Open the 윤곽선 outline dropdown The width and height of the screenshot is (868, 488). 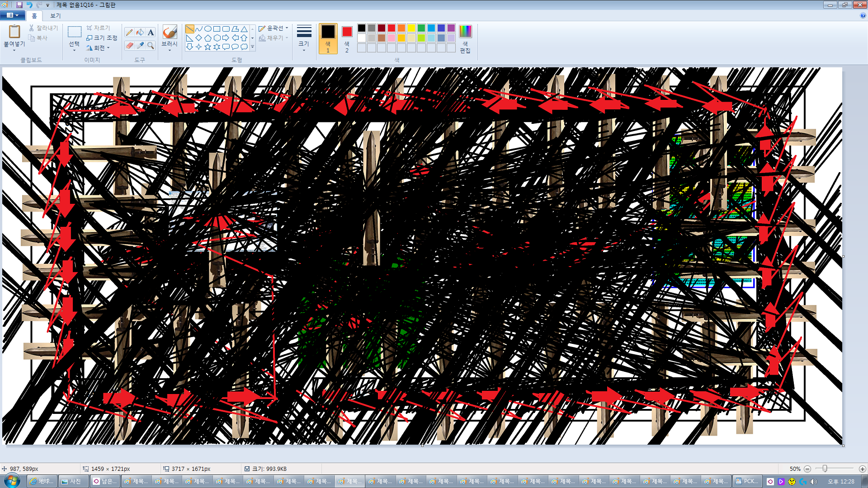coord(273,28)
